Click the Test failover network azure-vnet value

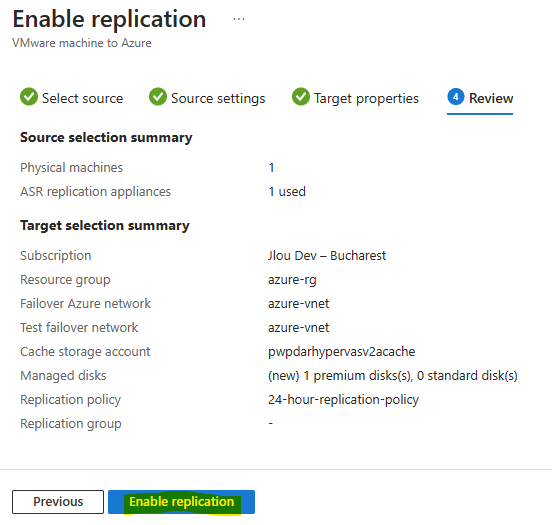(299, 327)
